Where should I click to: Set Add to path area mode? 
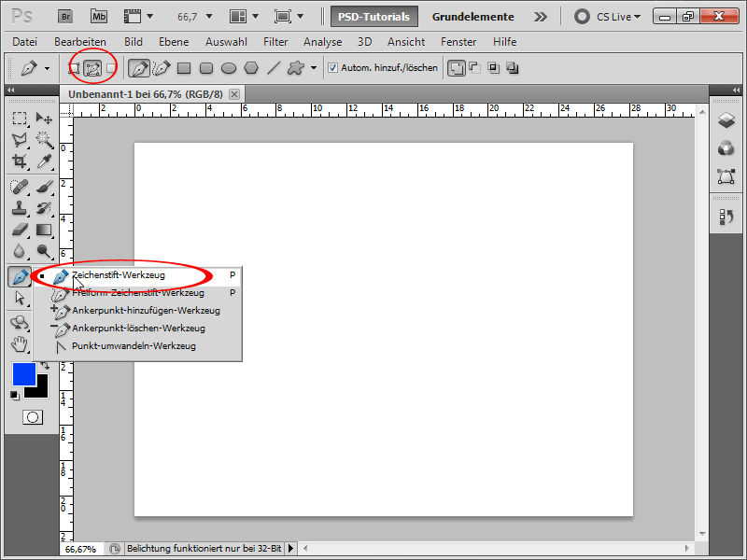pos(457,68)
